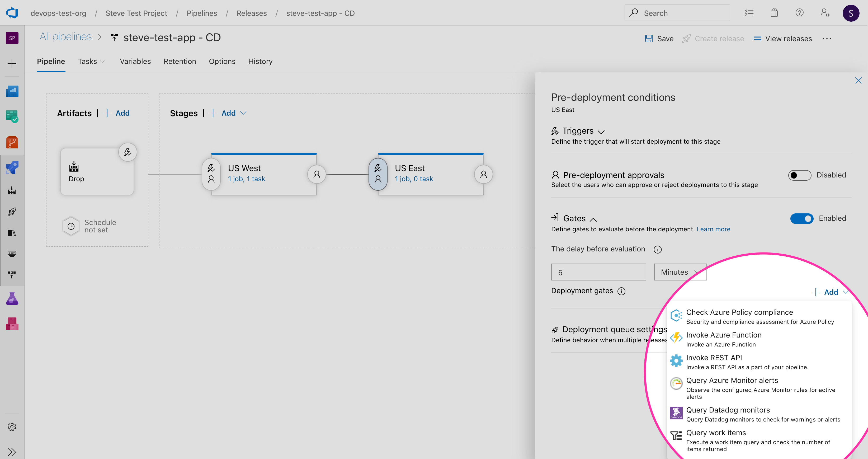
Task: Switch to the History tab
Action: [260, 61]
